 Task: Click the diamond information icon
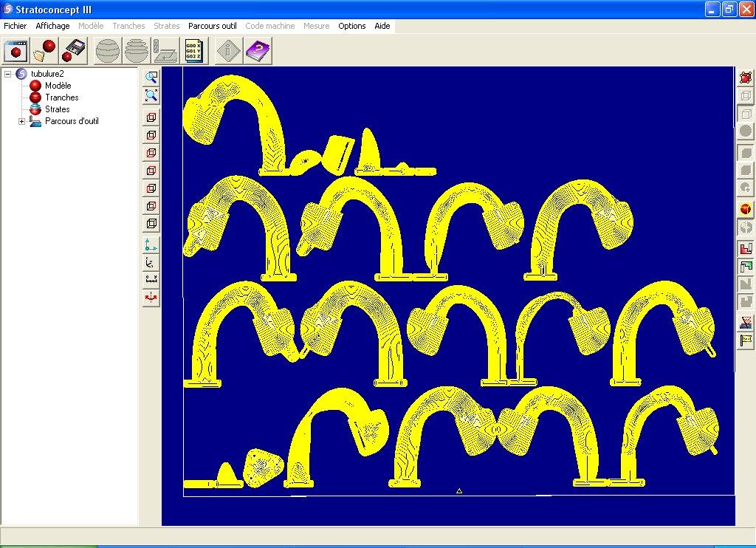(229, 51)
